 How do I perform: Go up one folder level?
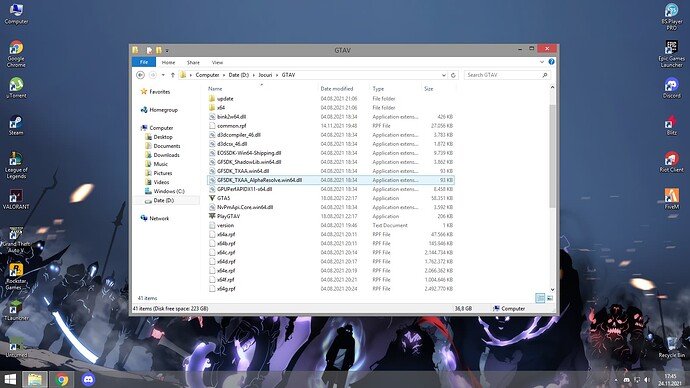tap(173, 75)
